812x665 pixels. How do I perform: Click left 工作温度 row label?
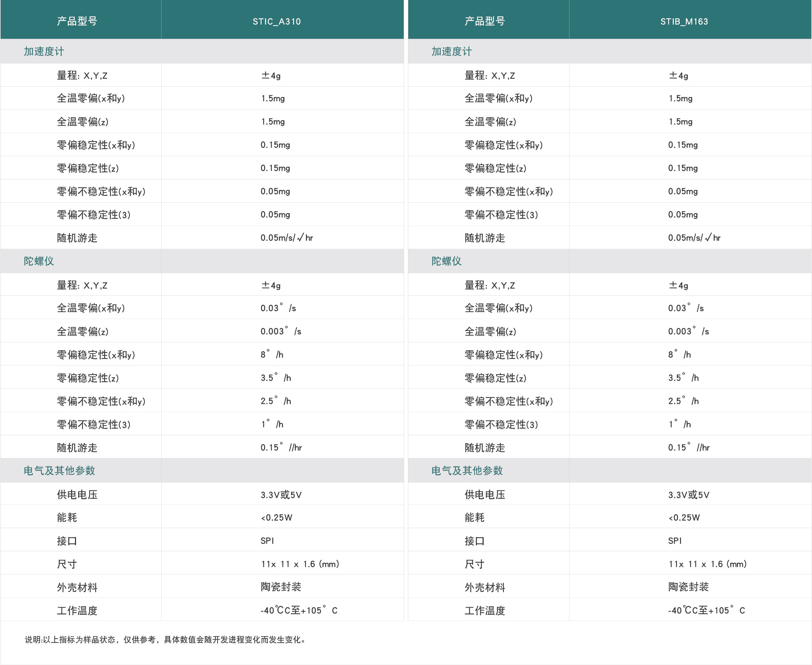77,610
